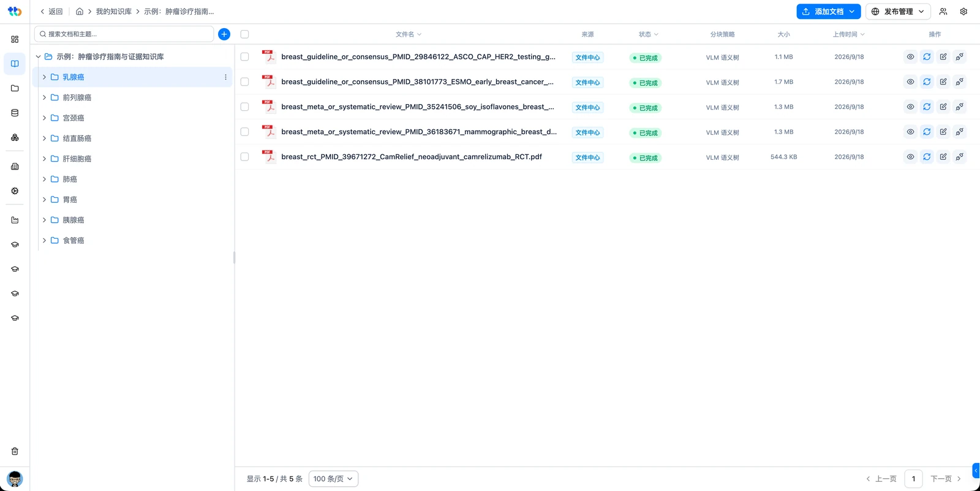Open link icon for CamRelief RCT file

[x=960, y=157]
